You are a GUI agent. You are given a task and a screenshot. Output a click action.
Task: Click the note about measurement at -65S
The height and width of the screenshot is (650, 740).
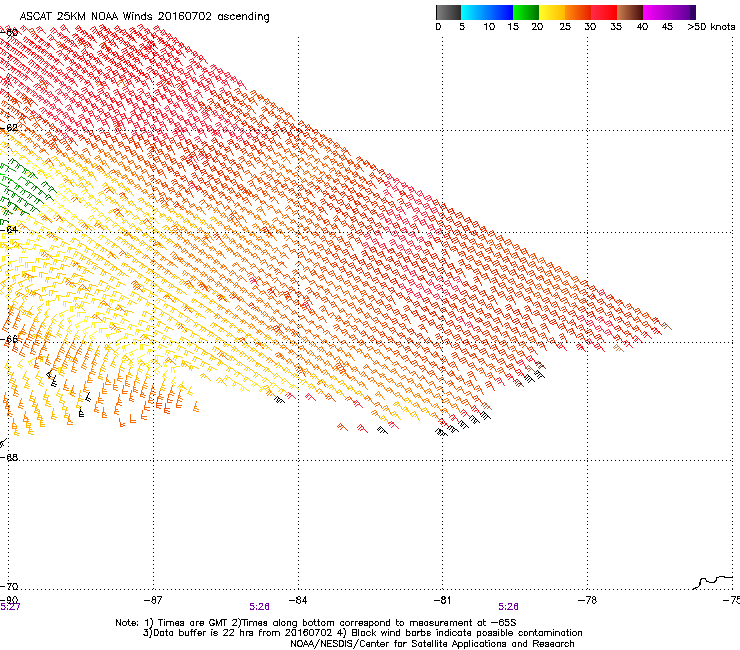(x=376, y=623)
